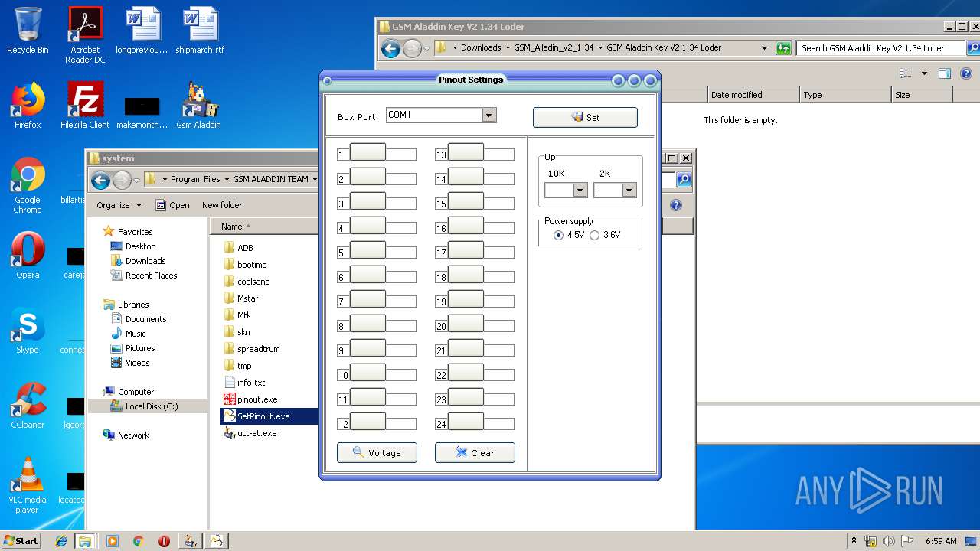980x551 pixels.
Task: Toggle preview pane in GSM Aladdin Key window
Action: [945, 73]
